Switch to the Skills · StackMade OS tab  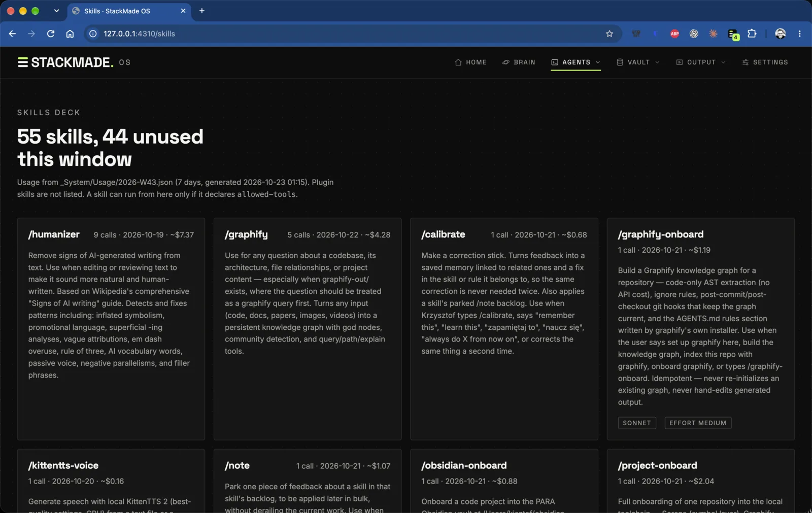pyautogui.click(x=129, y=11)
